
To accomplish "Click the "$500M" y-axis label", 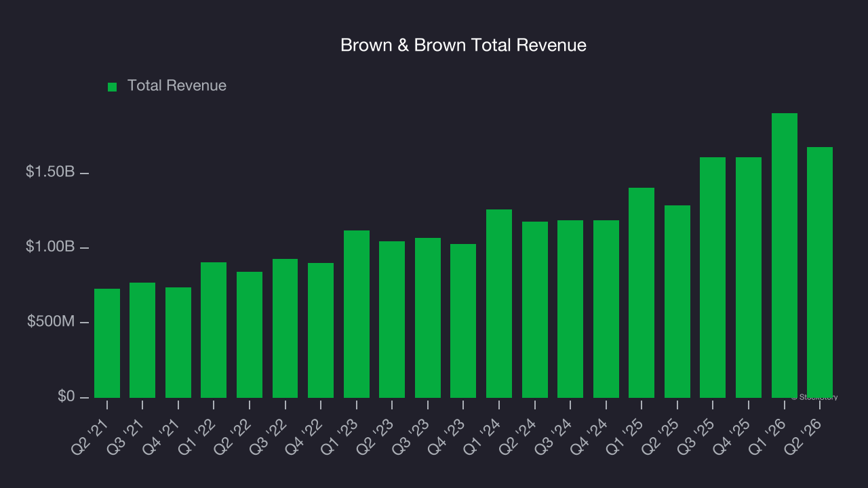I will [x=51, y=321].
